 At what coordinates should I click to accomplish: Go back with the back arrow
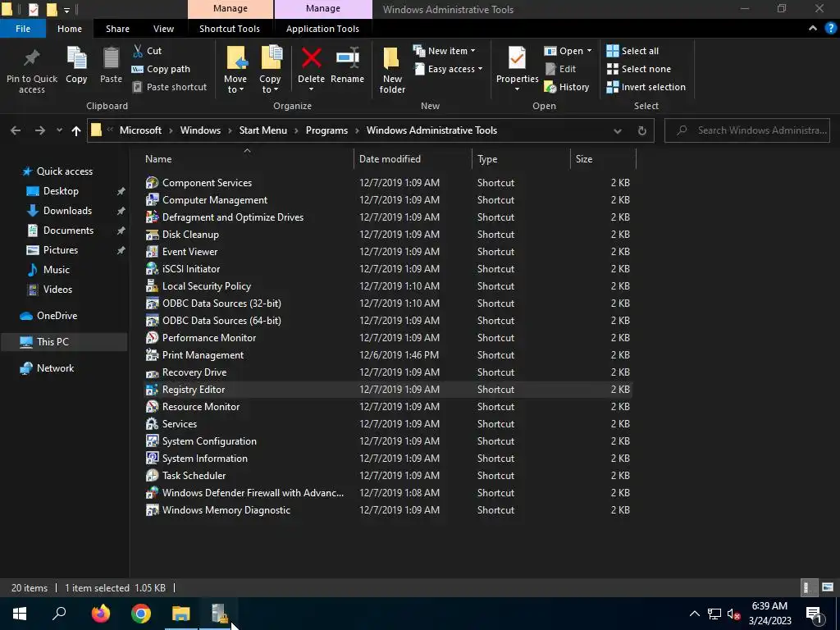[16, 130]
